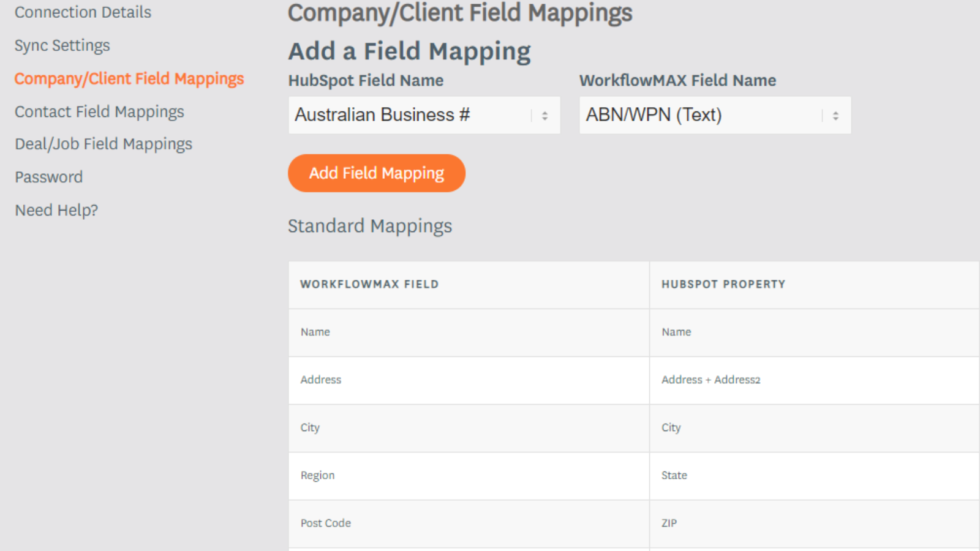Select Company/Client Field Mappings
This screenshot has height=551, width=980.
(x=129, y=78)
